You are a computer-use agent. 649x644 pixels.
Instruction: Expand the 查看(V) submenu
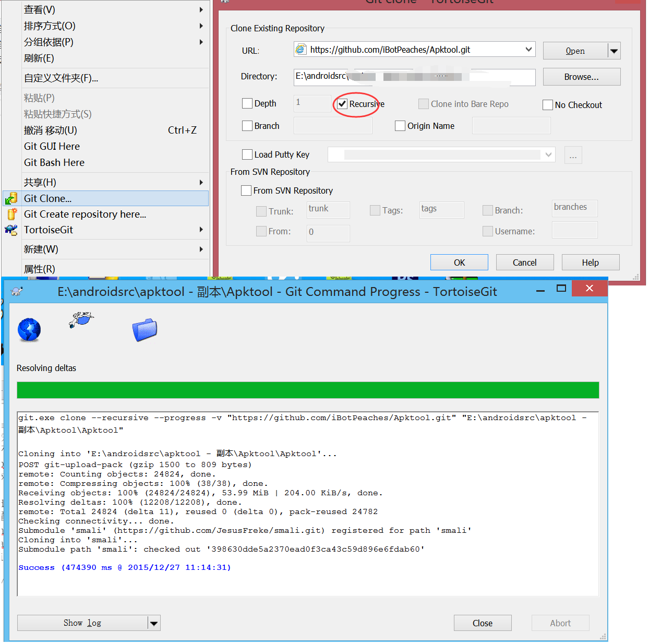(x=201, y=9)
